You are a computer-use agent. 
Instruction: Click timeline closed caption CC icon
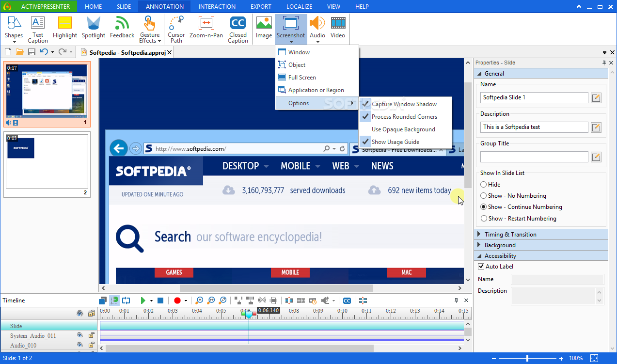click(x=347, y=301)
